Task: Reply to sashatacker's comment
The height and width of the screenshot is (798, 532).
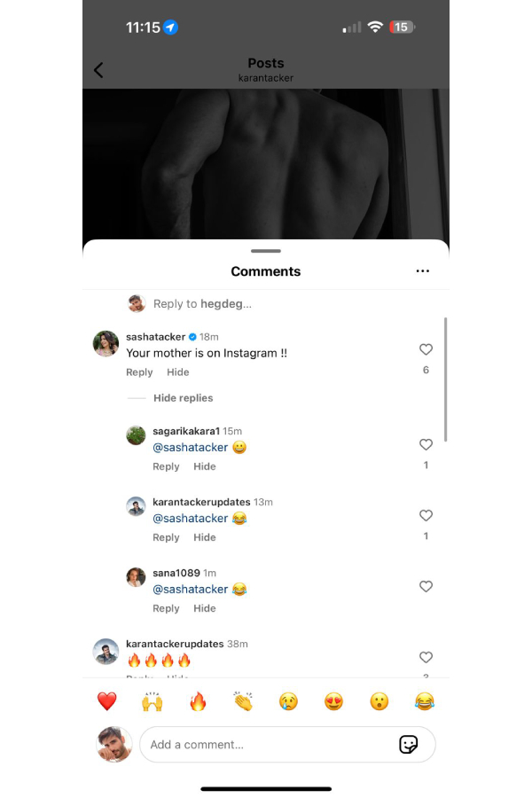Action: point(139,372)
